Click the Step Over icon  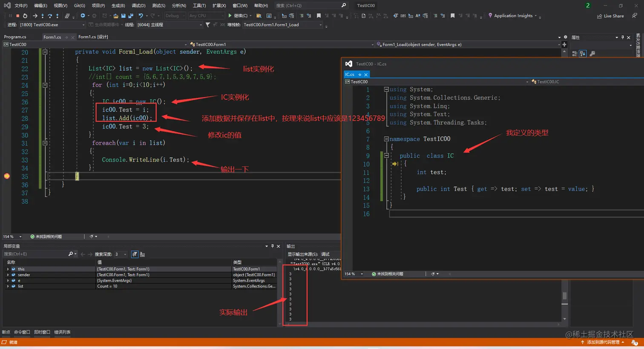(x=50, y=16)
